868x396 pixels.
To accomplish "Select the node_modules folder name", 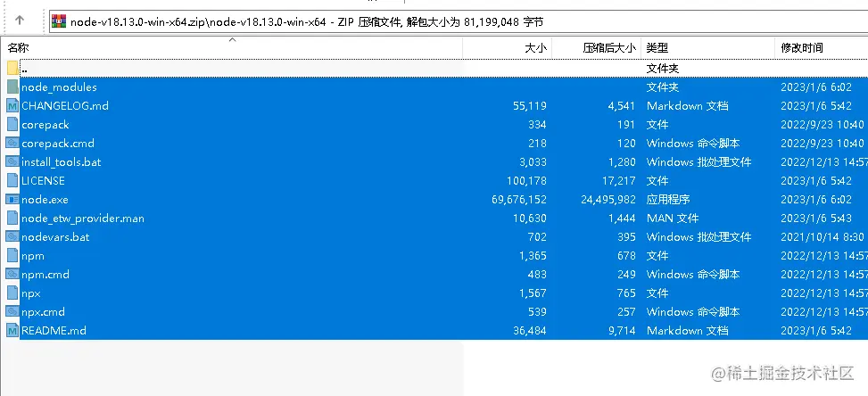I will pyautogui.click(x=59, y=87).
